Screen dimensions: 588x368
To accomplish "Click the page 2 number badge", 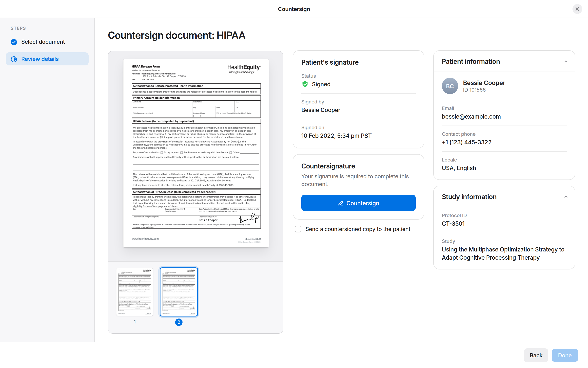I will click(x=179, y=322).
